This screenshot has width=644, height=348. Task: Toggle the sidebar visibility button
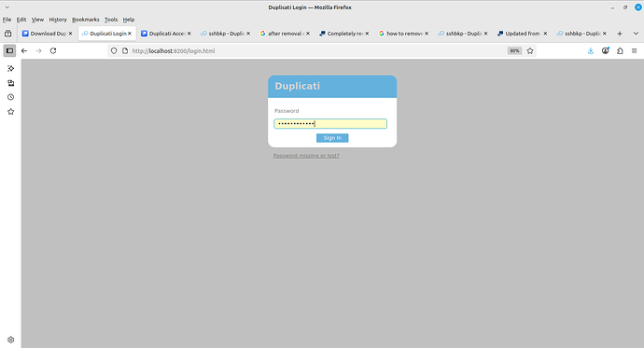tap(10, 51)
